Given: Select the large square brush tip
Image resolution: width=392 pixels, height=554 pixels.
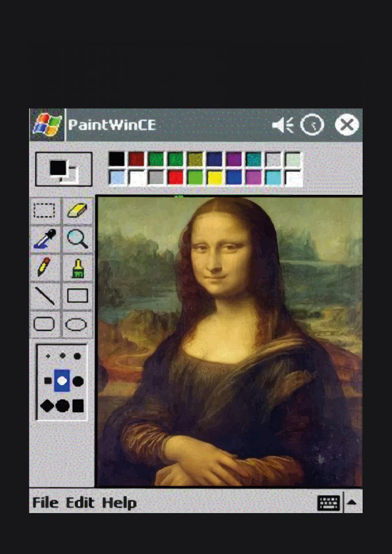Looking at the screenshot, I should [x=78, y=406].
